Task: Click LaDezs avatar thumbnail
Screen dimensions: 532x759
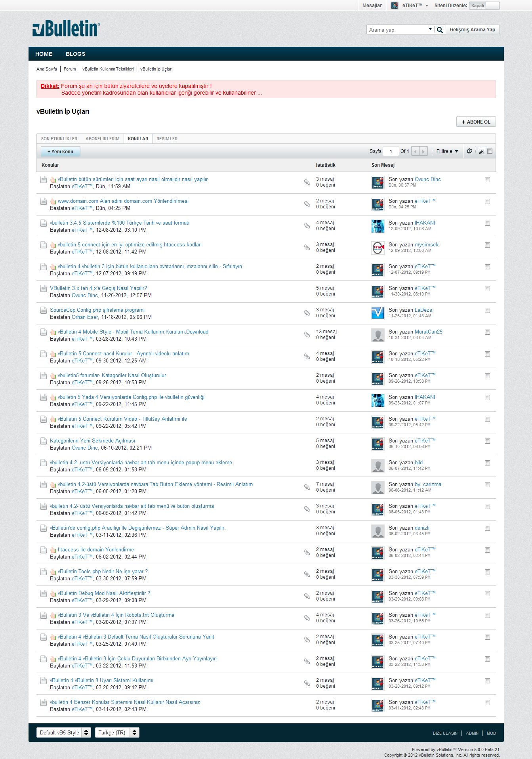Action: pos(378,313)
